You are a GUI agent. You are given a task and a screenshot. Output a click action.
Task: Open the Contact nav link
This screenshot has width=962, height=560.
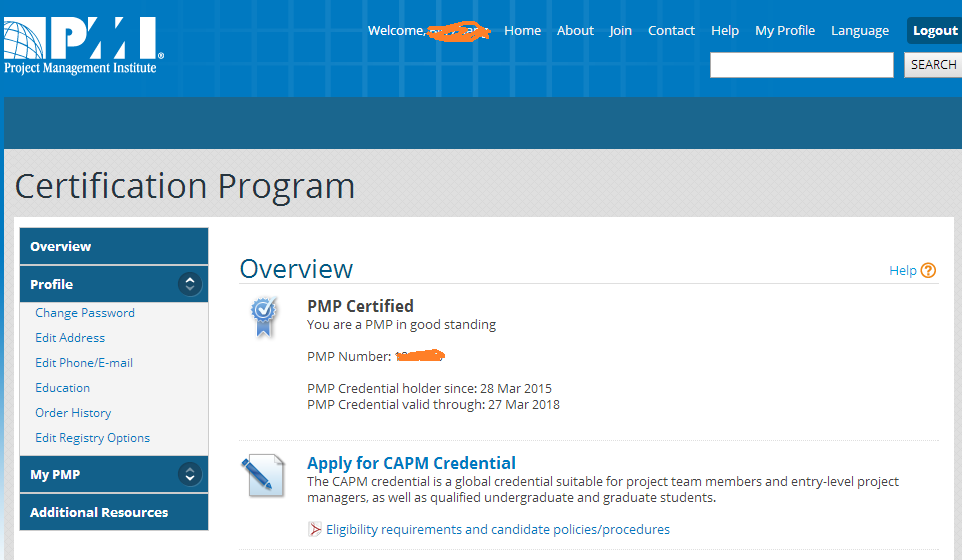[x=671, y=31]
